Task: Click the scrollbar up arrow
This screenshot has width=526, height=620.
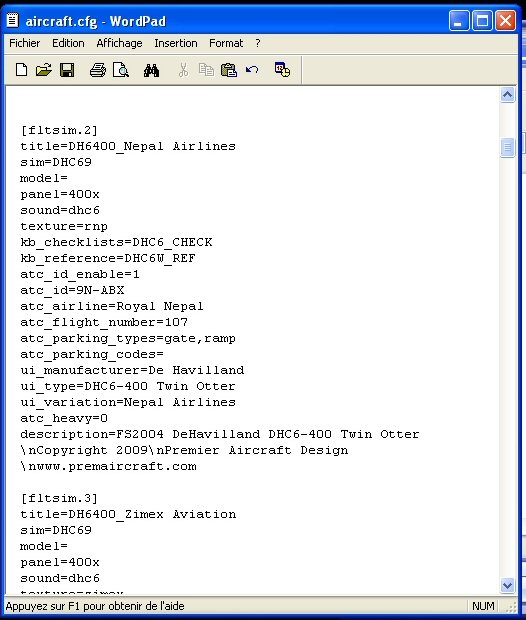Action: point(507,95)
